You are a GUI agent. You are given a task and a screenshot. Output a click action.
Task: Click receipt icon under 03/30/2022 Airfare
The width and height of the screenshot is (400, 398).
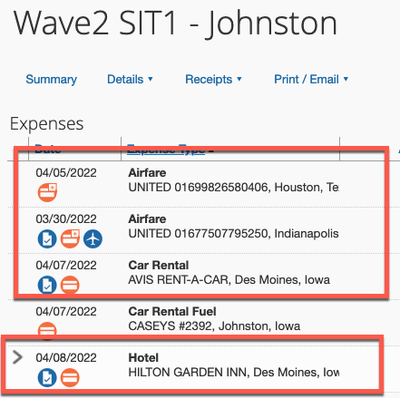47,239
